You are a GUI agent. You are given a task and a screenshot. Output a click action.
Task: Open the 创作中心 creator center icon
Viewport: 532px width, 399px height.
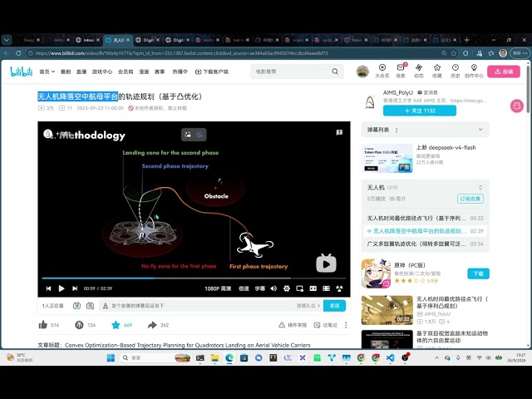pos(474,71)
